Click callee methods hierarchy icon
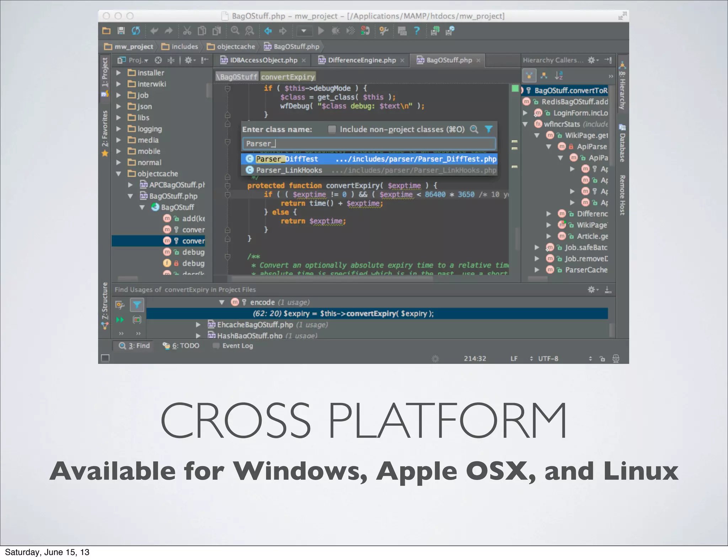Image resolution: width=728 pixels, height=560 pixels. tap(544, 76)
